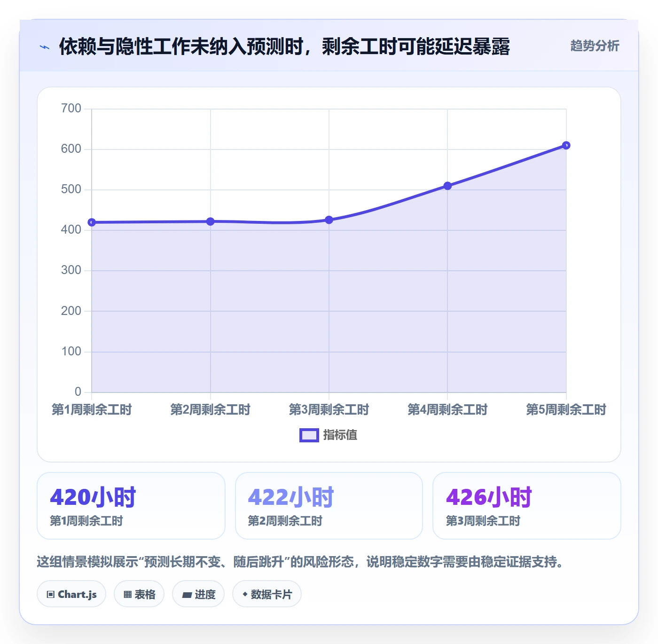This screenshot has width=658, height=644.
Task: Click the 第2周剩余工时 x-axis label
Action: coord(211,409)
